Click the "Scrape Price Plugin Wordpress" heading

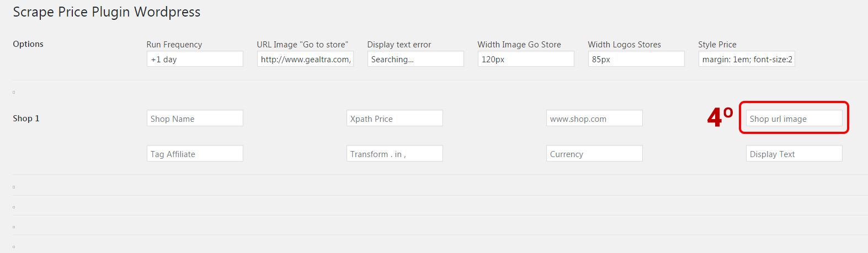(106, 12)
